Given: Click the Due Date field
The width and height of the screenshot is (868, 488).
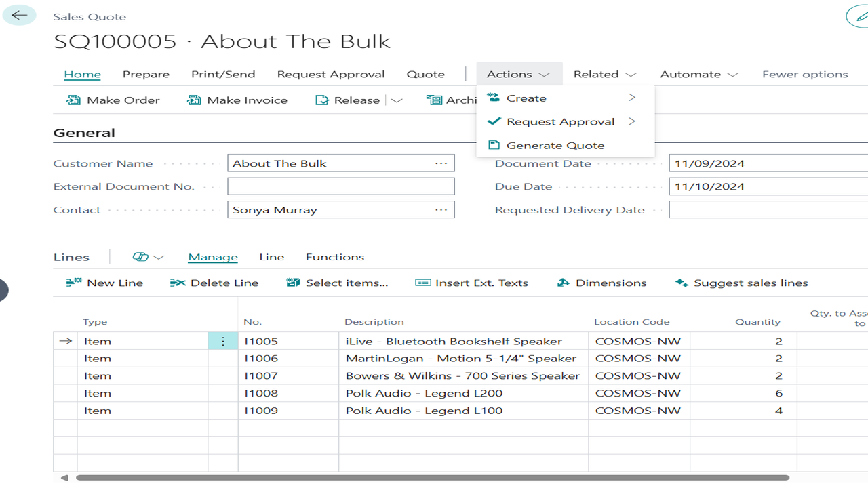Looking at the screenshot, I should pos(768,186).
